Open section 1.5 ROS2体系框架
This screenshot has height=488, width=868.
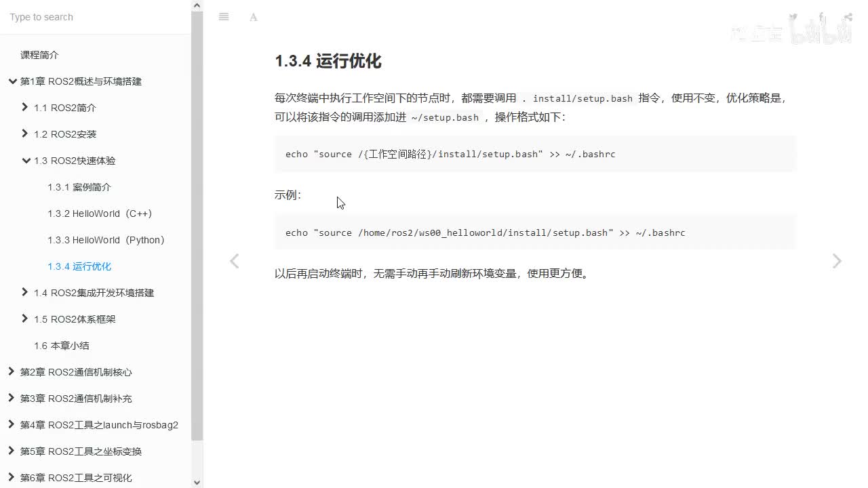click(x=75, y=319)
